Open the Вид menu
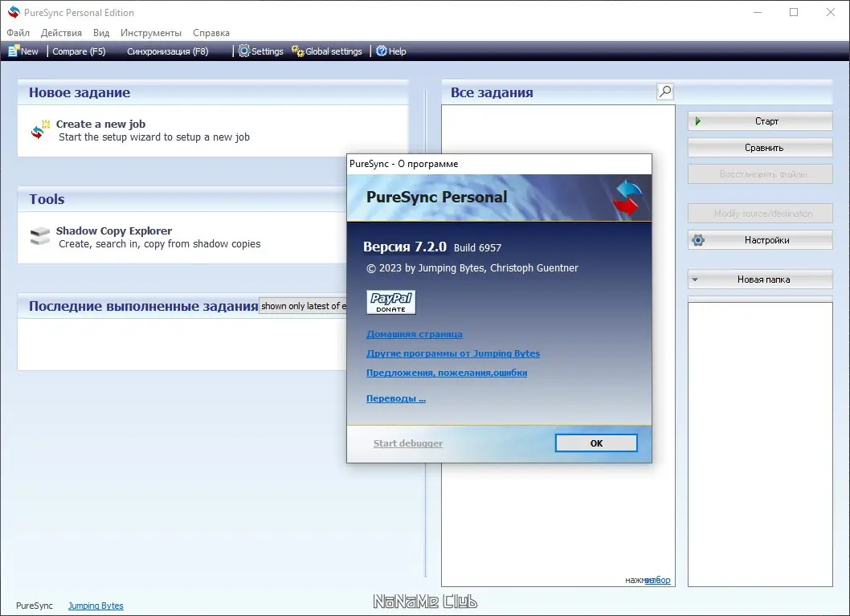Screen dimensions: 850x616 (101, 32)
